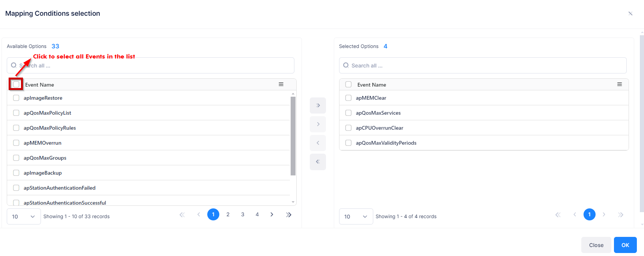Go to next page of Available Options
Image resolution: width=644 pixels, height=256 pixels.
[x=272, y=215]
